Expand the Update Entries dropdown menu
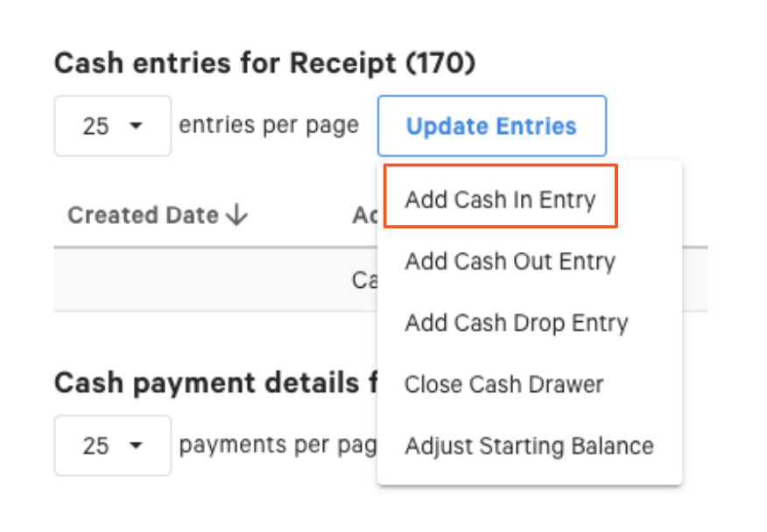Viewport: 767px width, 532px height. 491,126
